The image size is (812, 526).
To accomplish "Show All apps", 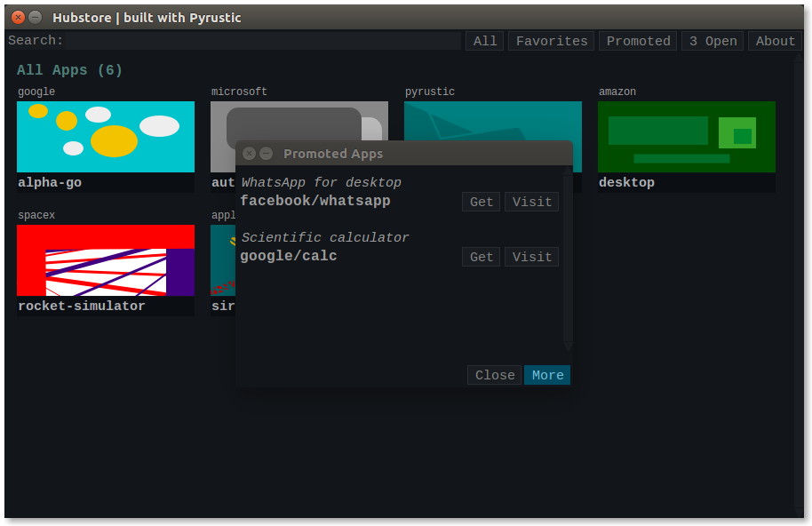I will 485,41.
